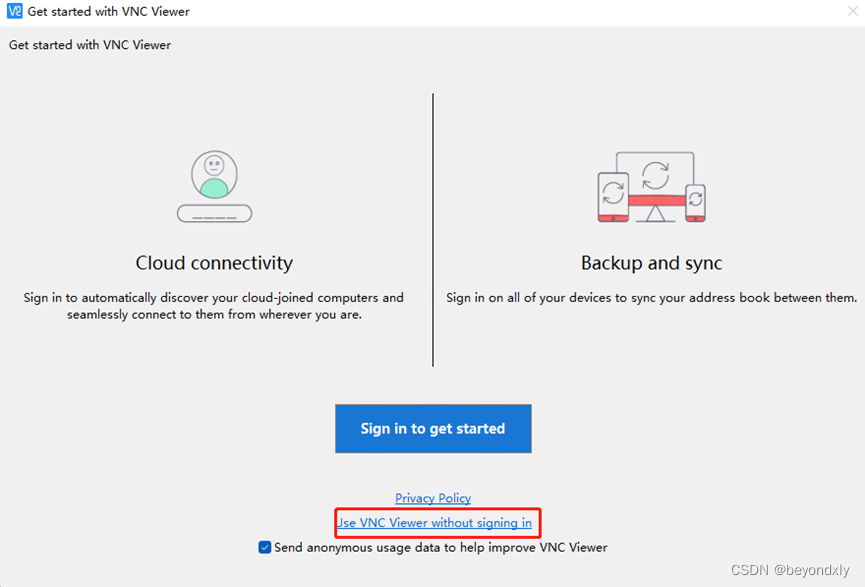Select the Cloud connectivity heading
Image resolution: width=865 pixels, height=587 pixels.
coord(214,263)
